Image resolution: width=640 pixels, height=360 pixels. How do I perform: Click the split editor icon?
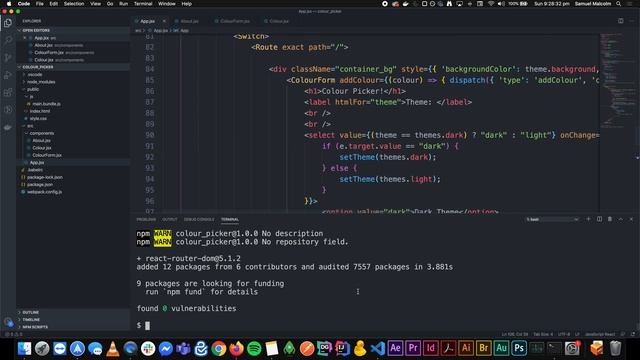point(620,21)
